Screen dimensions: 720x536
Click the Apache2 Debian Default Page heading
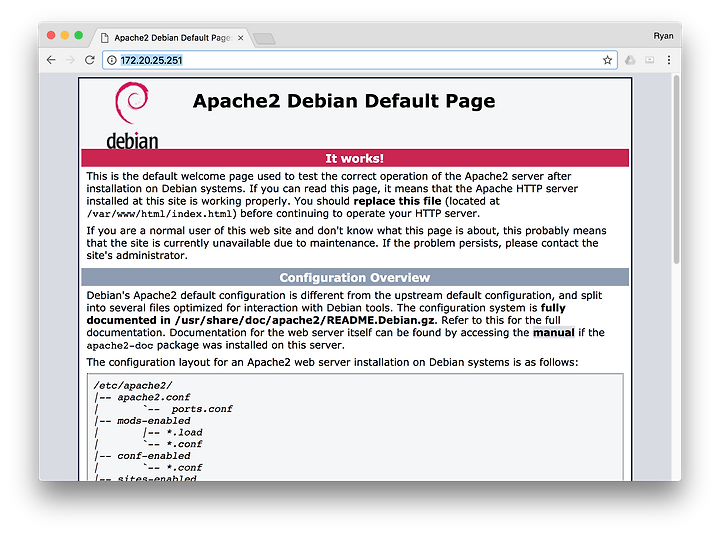pos(344,101)
